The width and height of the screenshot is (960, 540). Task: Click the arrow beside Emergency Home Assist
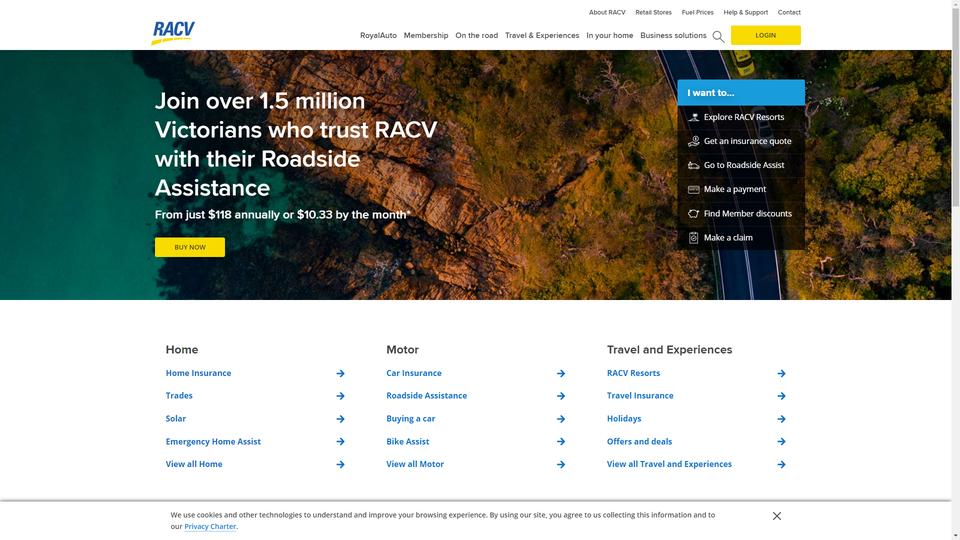click(340, 441)
